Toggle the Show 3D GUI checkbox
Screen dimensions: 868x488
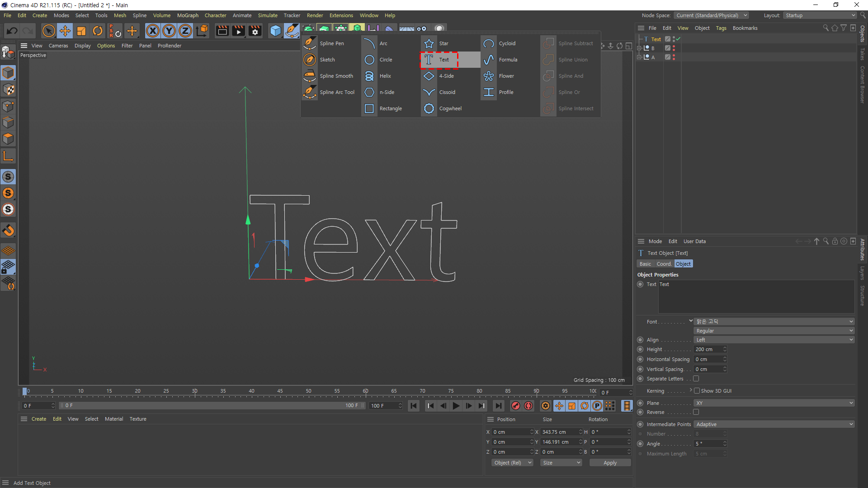point(697,391)
